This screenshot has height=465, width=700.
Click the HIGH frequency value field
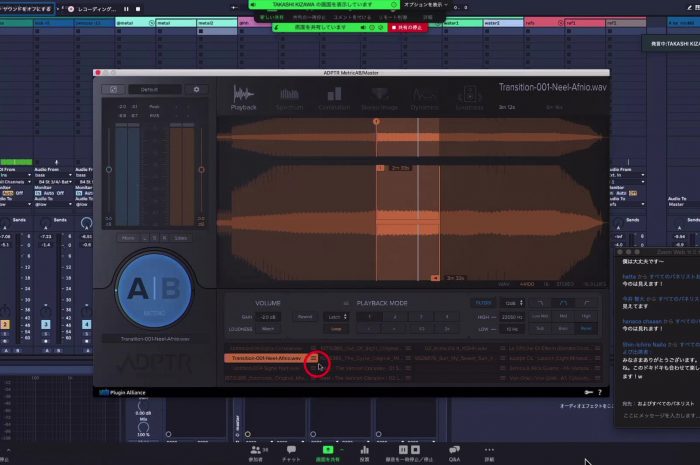(511, 317)
